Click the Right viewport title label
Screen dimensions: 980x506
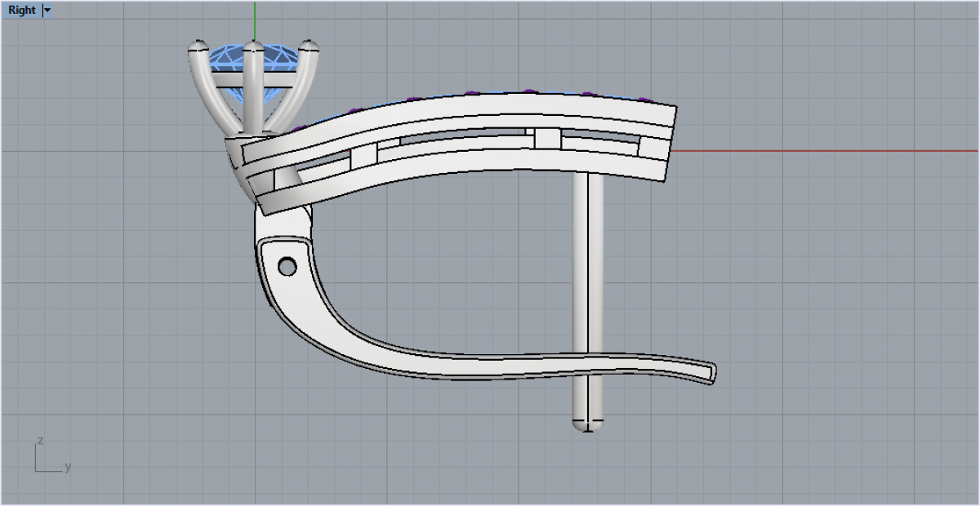coord(21,11)
